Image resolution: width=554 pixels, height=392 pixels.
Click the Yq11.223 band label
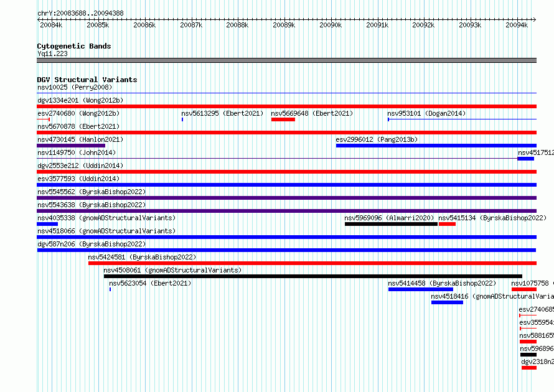(52, 54)
